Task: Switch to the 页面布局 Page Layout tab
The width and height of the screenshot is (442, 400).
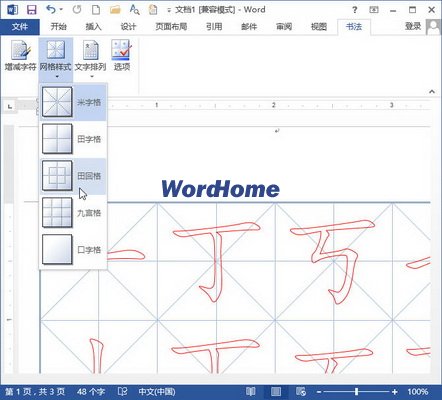Action: pyautogui.click(x=171, y=27)
